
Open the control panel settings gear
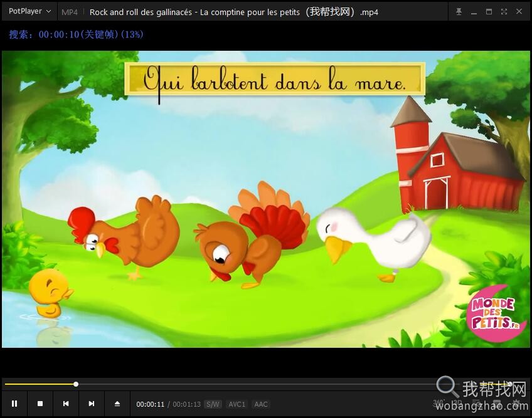(x=516, y=403)
